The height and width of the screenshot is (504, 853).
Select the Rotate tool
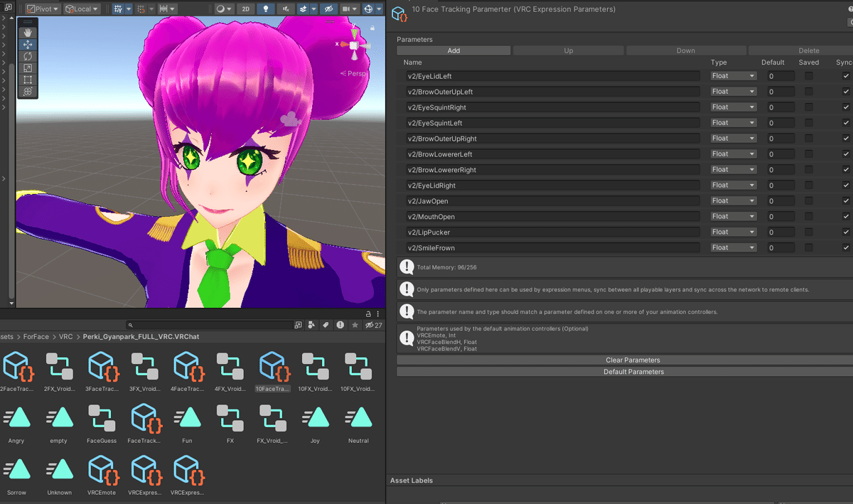point(28,56)
